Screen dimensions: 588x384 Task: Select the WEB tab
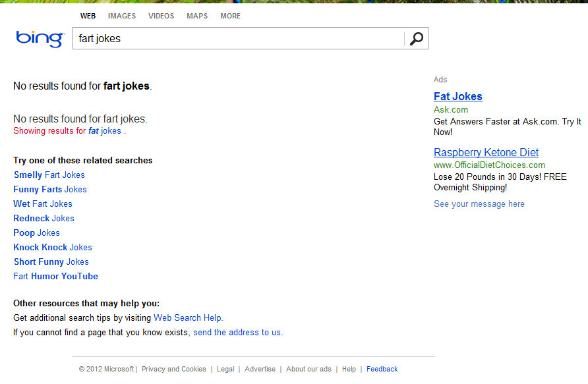pyautogui.click(x=88, y=16)
